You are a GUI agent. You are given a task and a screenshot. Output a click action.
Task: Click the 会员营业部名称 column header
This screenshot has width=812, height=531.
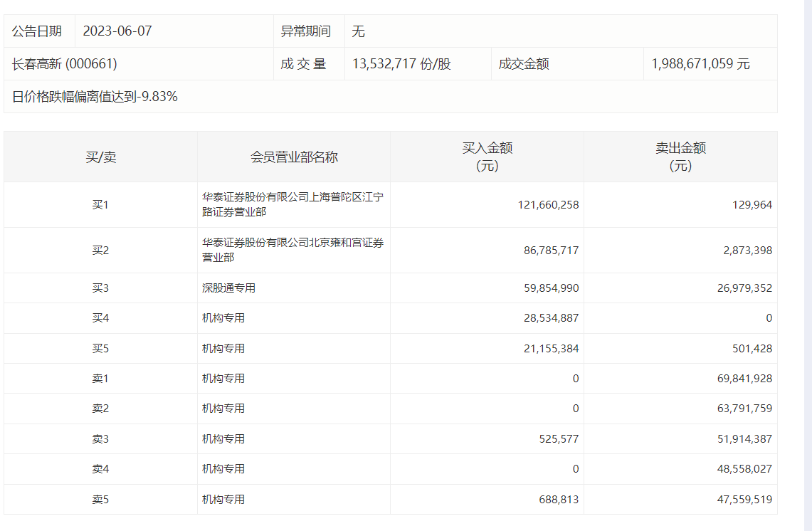(294, 157)
